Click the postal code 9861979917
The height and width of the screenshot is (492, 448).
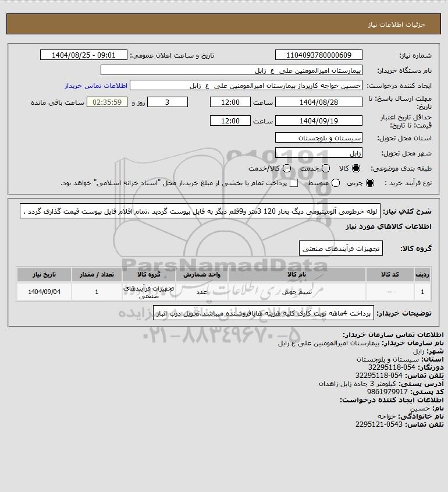tap(387, 392)
